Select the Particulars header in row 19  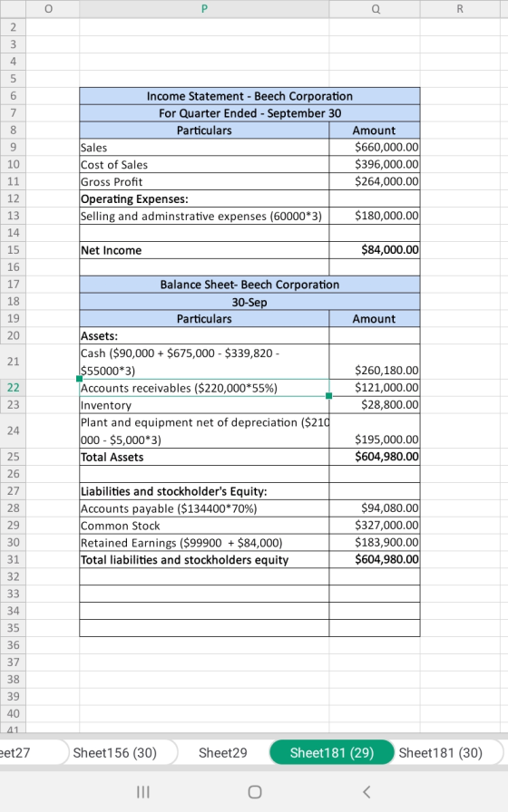[204, 319]
